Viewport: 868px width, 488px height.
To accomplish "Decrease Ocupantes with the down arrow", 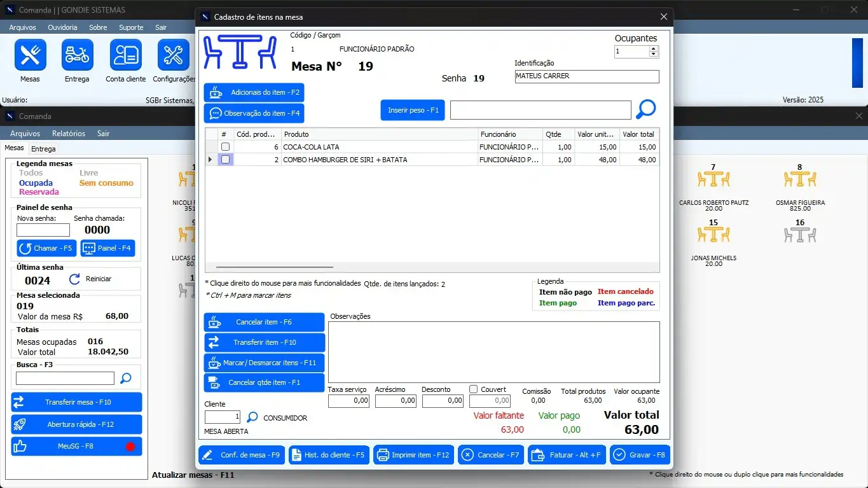I will click(x=654, y=55).
